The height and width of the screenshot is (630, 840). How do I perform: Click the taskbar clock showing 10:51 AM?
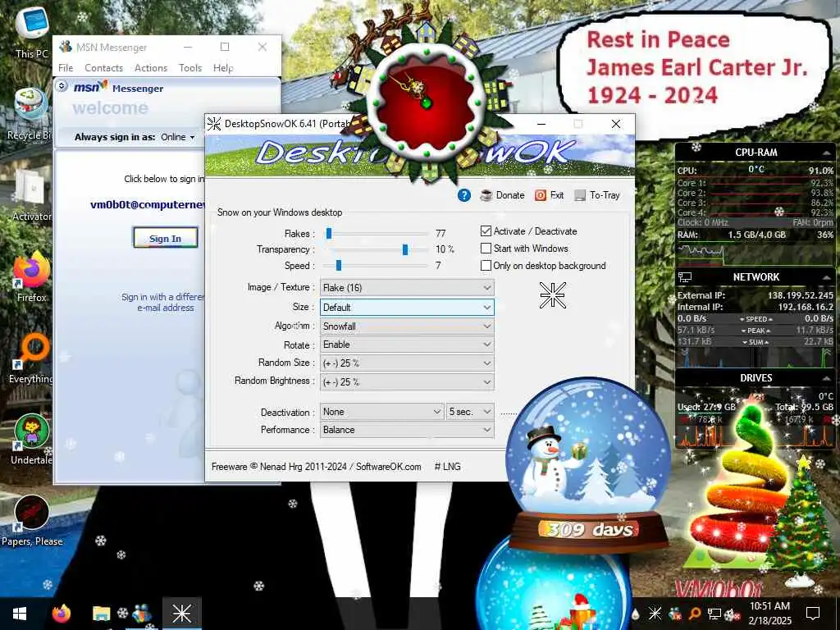click(769, 614)
